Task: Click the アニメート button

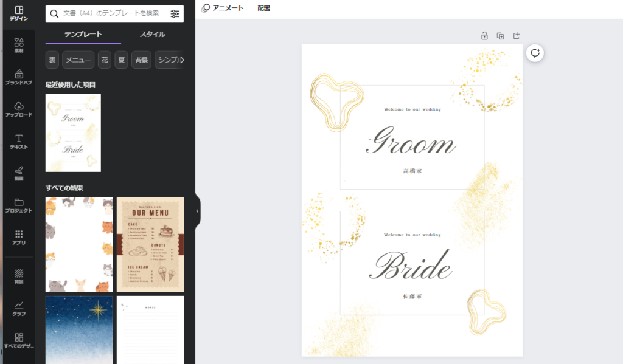Action: pos(223,9)
